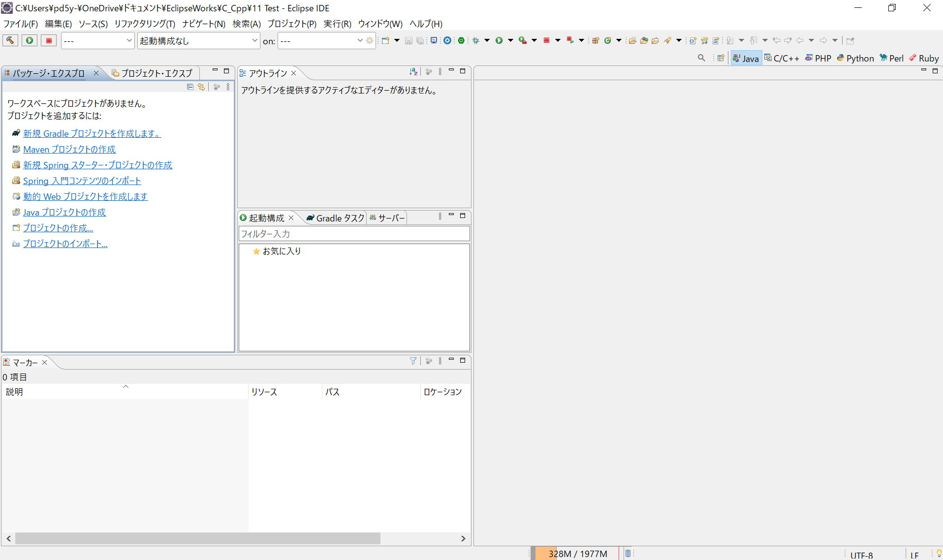Switch to the サーバー tab
Screen dimensions: 943x560
[x=387, y=218]
